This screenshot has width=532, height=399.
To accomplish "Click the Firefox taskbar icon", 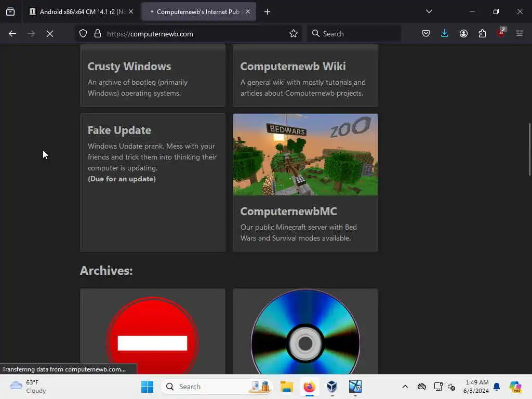I will tap(309, 387).
